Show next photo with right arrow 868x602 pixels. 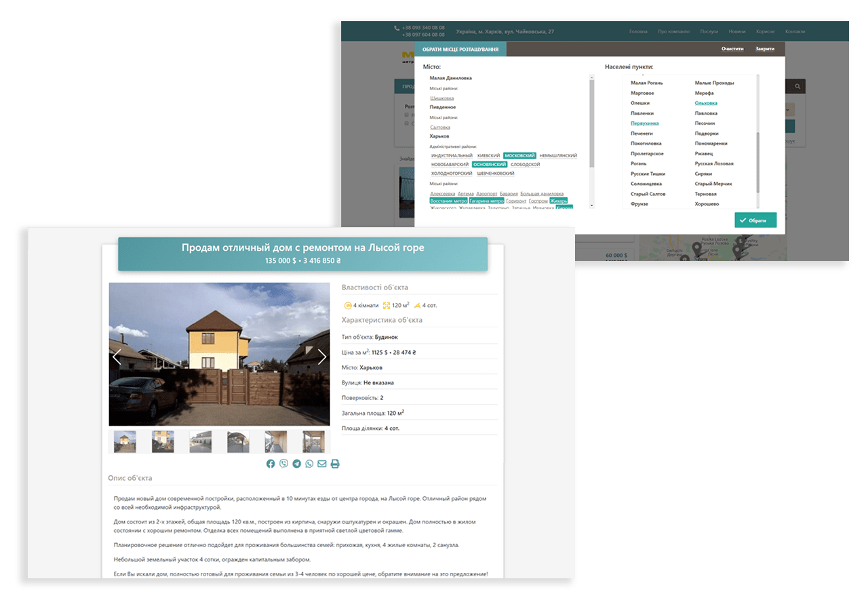click(x=322, y=357)
